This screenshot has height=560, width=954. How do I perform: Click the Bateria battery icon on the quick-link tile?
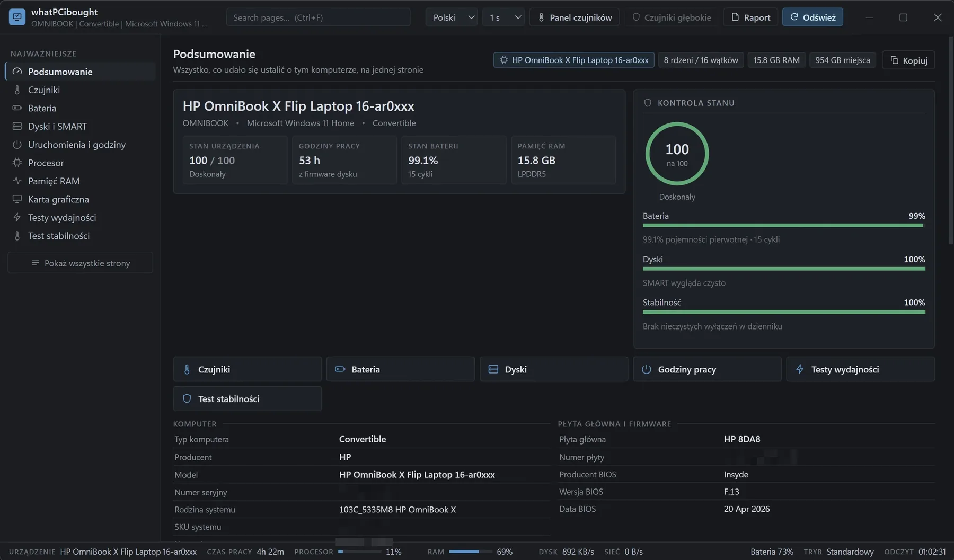pyautogui.click(x=340, y=369)
